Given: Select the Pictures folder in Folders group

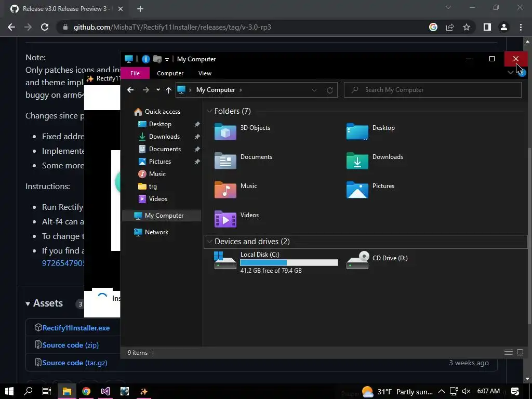Looking at the screenshot, I should [x=370, y=190].
